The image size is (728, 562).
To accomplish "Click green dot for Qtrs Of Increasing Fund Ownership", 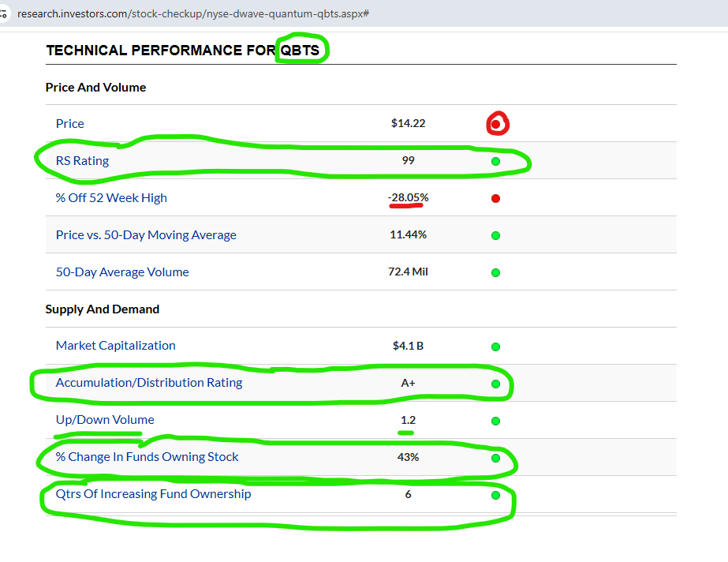I will pyautogui.click(x=496, y=495).
